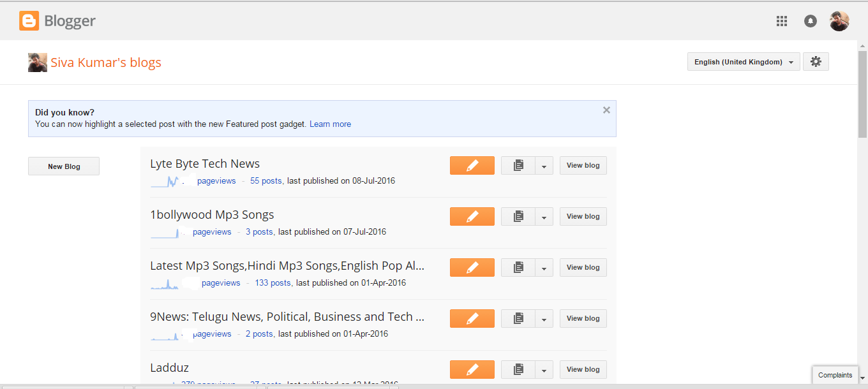Follow the Learn more link
This screenshot has height=389, width=868.
[x=330, y=124]
